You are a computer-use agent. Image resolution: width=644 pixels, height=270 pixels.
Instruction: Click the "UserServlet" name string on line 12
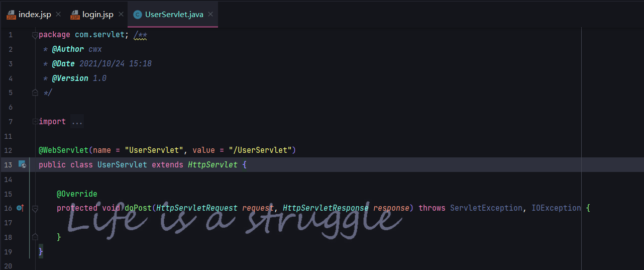[154, 150]
